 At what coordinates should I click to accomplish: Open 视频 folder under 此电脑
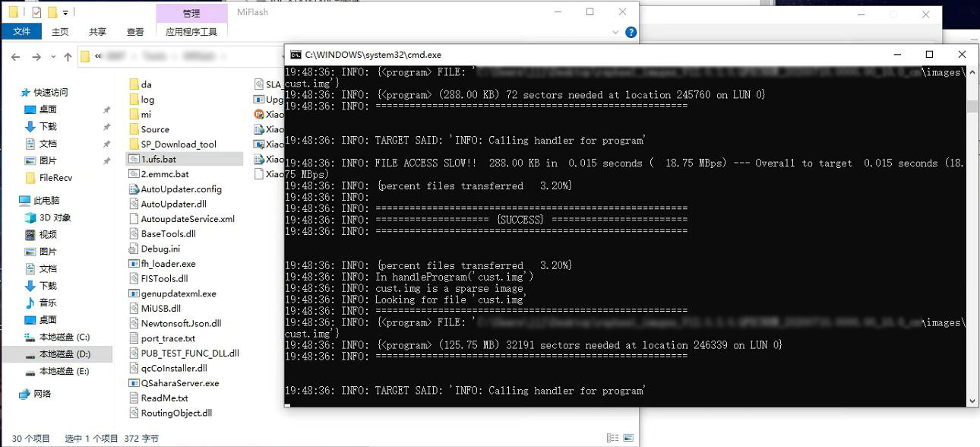(48, 234)
